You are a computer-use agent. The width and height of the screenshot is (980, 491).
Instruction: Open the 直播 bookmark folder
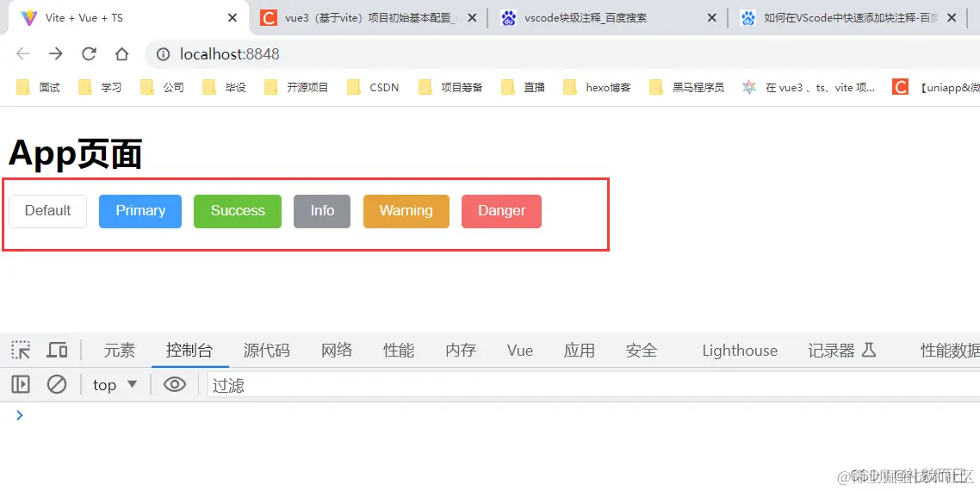pyautogui.click(x=524, y=88)
